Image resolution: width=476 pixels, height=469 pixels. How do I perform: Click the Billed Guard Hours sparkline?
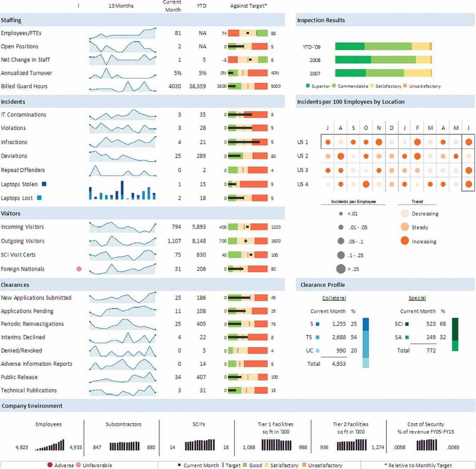click(x=122, y=86)
